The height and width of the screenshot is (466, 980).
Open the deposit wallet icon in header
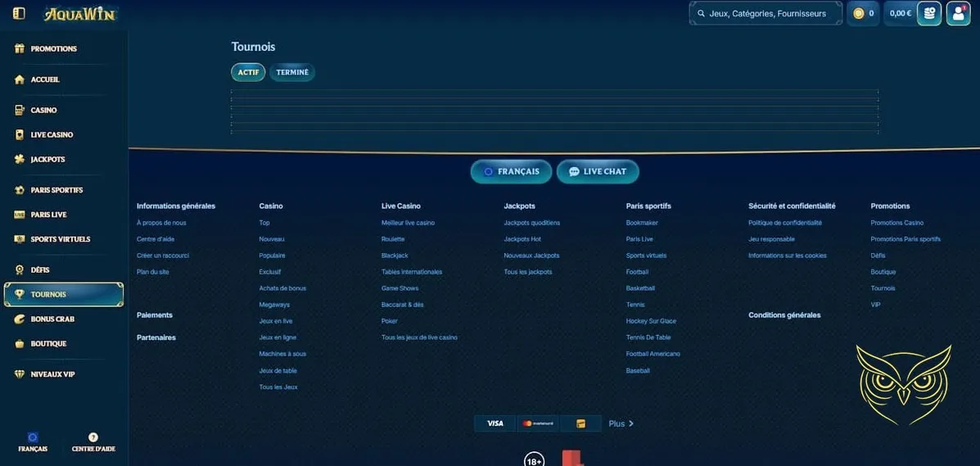click(x=928, y=13)
